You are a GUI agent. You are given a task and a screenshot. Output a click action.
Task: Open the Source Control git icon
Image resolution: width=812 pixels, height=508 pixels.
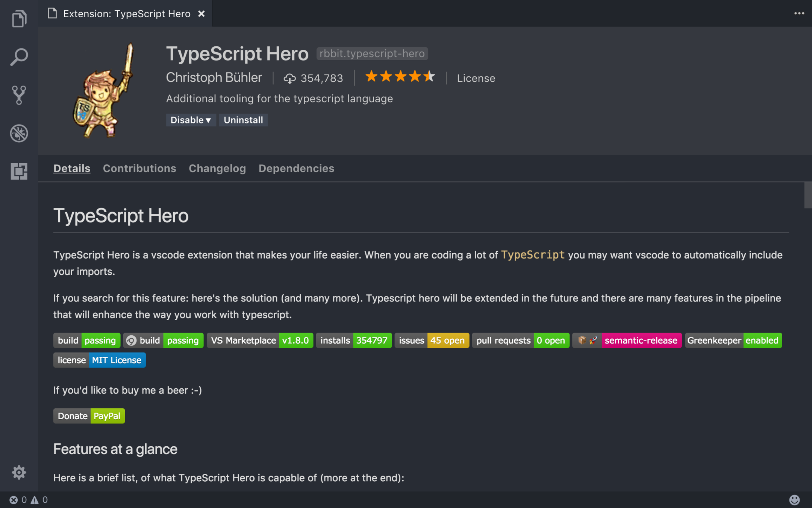[x=19, y=95]
